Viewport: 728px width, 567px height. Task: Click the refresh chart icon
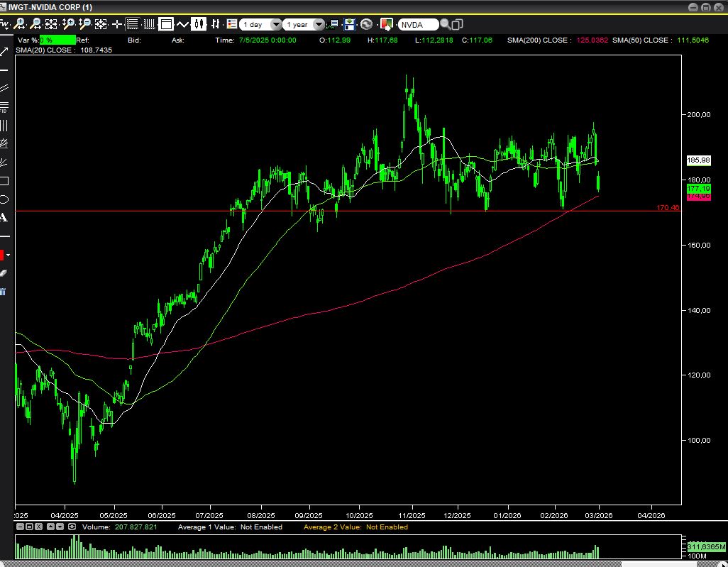tap(366, 24)
